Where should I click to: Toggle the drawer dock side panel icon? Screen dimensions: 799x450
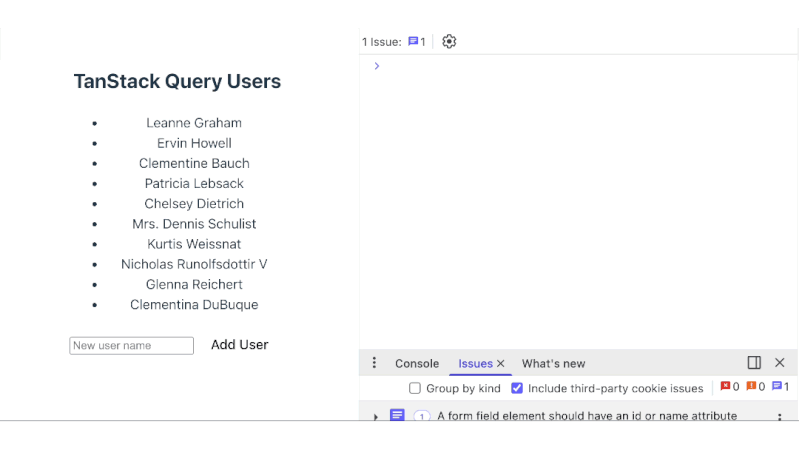point(754,363)
